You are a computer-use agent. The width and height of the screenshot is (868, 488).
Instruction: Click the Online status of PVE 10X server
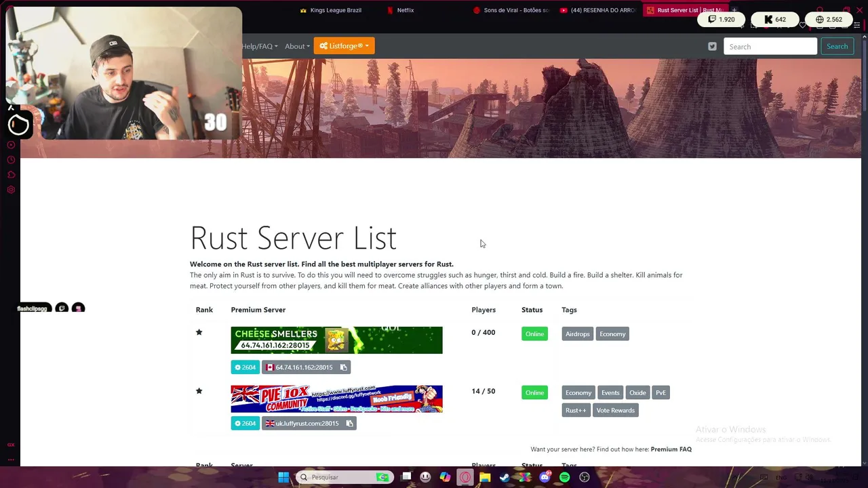tap(534, 393)
